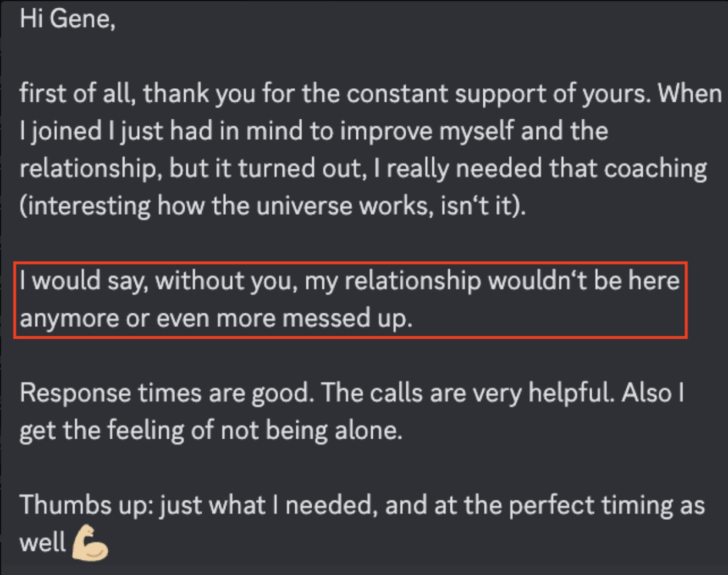Screen dimensions: 728x575
Task: Click the name "Gene" in the greeting
Action: tap(81, 19)
